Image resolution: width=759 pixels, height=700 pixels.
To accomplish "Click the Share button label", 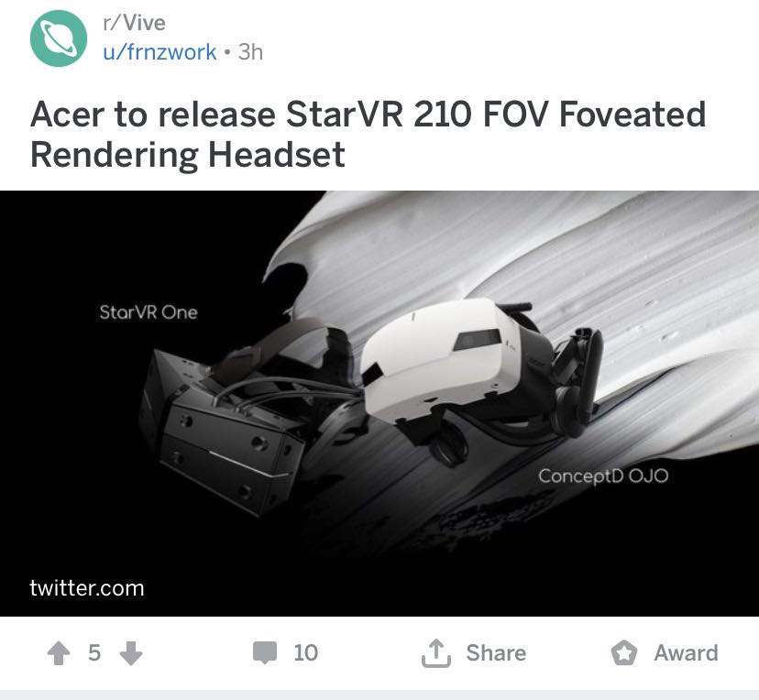I will [496, 652].
